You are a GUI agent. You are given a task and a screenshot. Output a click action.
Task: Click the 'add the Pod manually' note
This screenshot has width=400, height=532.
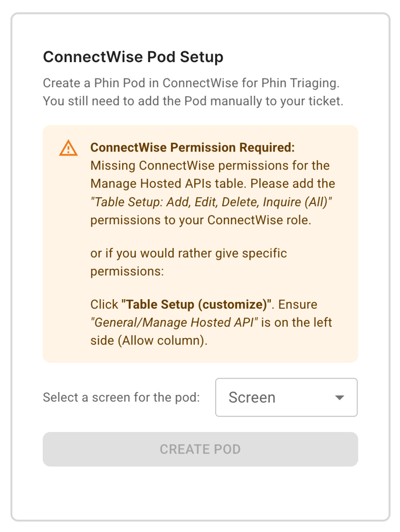tap(193, 101)
